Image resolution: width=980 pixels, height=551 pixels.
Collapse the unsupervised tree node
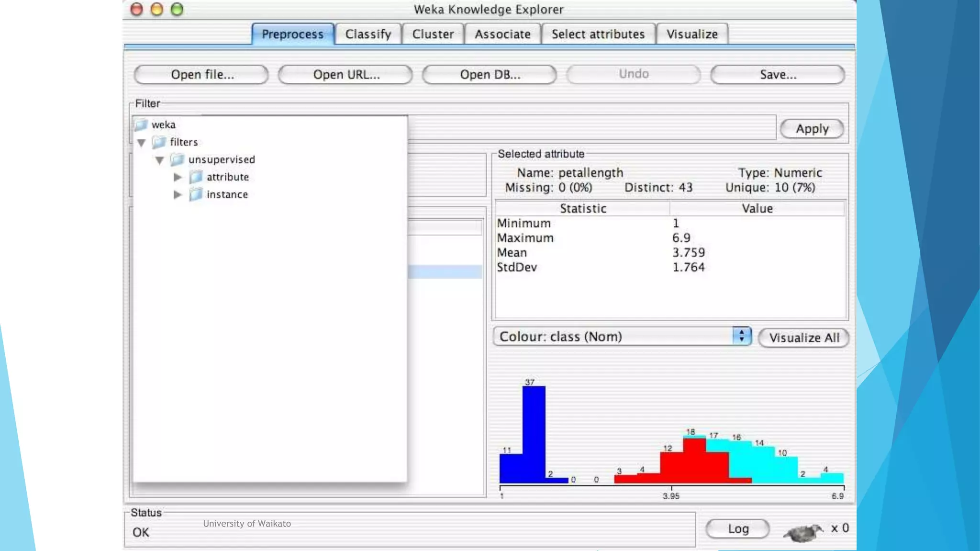(x=159, y=160)
